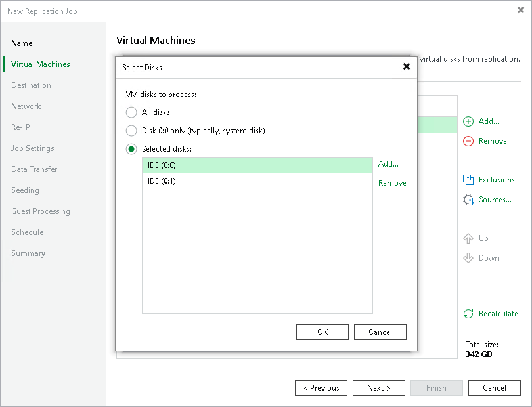Open the Destination wizard step
This screenshot has width=532, height=407.
pos(31,85)
